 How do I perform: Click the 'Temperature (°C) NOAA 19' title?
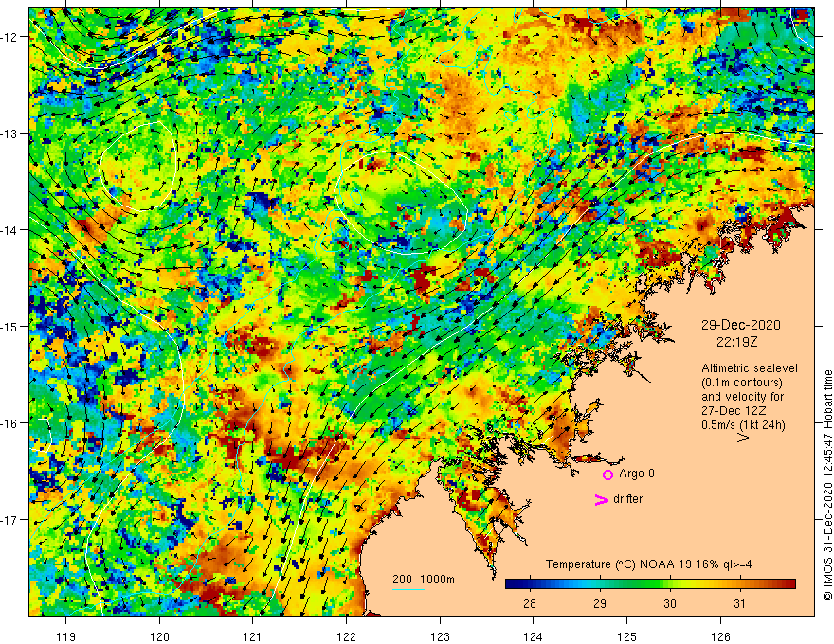[x=618, y=564]
